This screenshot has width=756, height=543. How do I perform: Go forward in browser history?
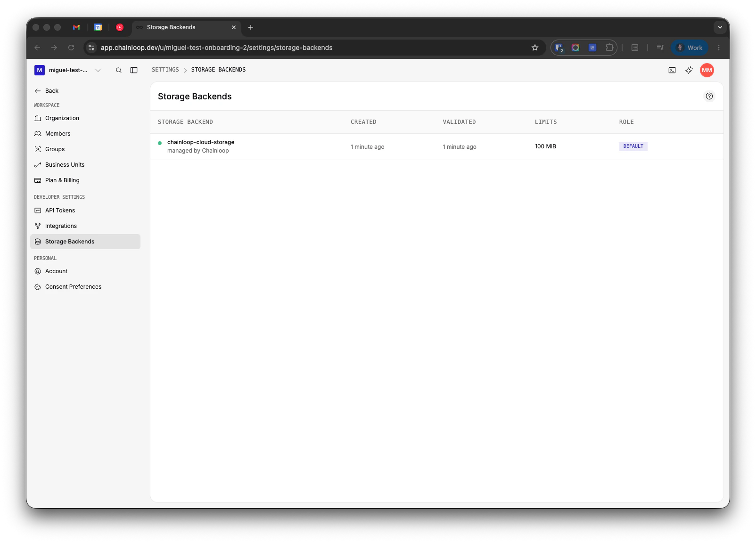pyautogui.click(x=54, y=48)
